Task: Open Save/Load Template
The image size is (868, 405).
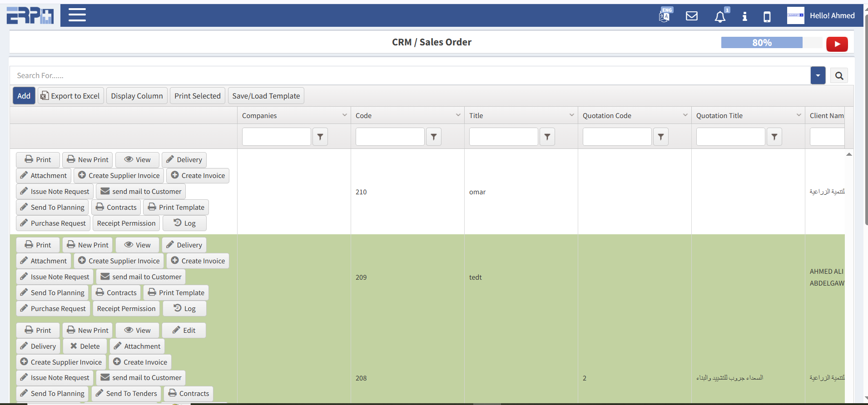Action: [x=266, y=96]
